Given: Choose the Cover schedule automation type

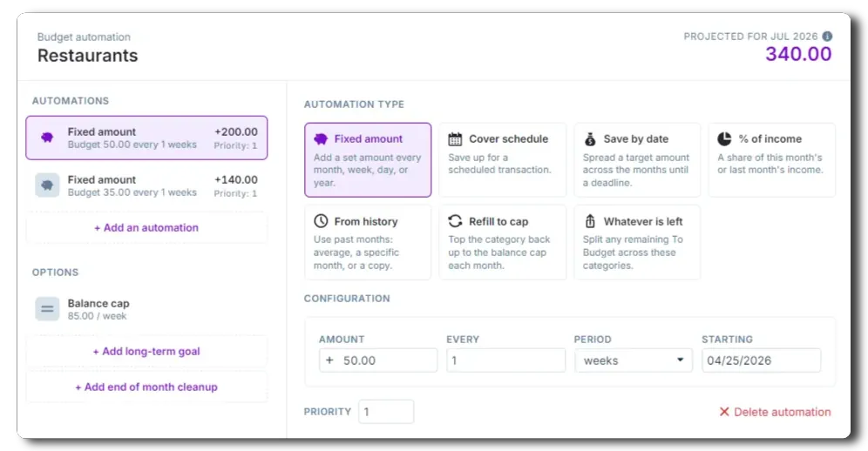Looking at the screenshot, I should [x=503, y=160].
